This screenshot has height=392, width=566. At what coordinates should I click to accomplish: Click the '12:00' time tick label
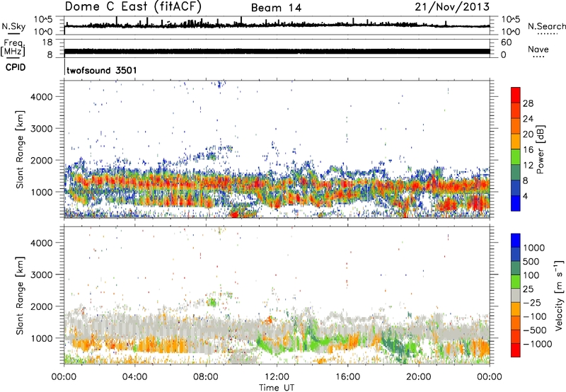tap(277, 377)
